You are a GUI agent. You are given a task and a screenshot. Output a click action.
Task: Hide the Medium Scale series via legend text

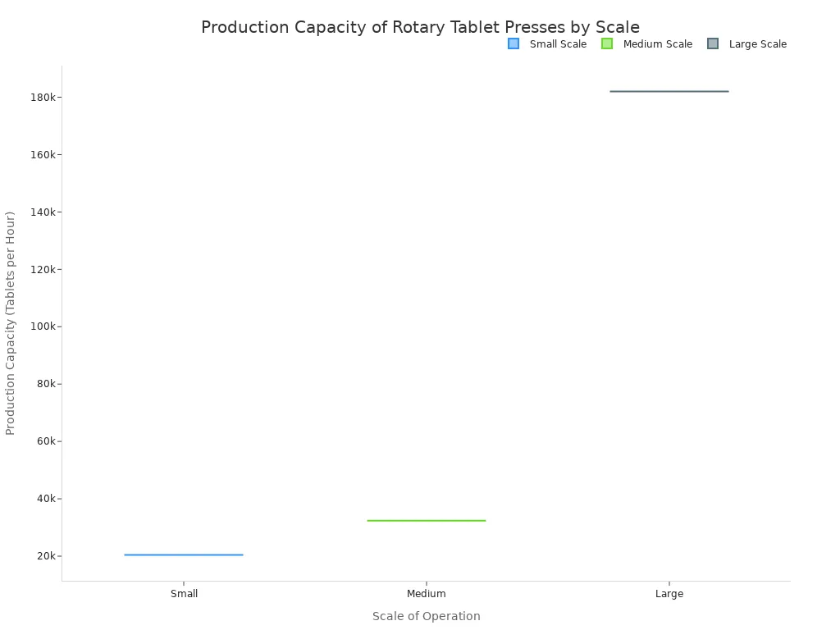coord(657,44)
